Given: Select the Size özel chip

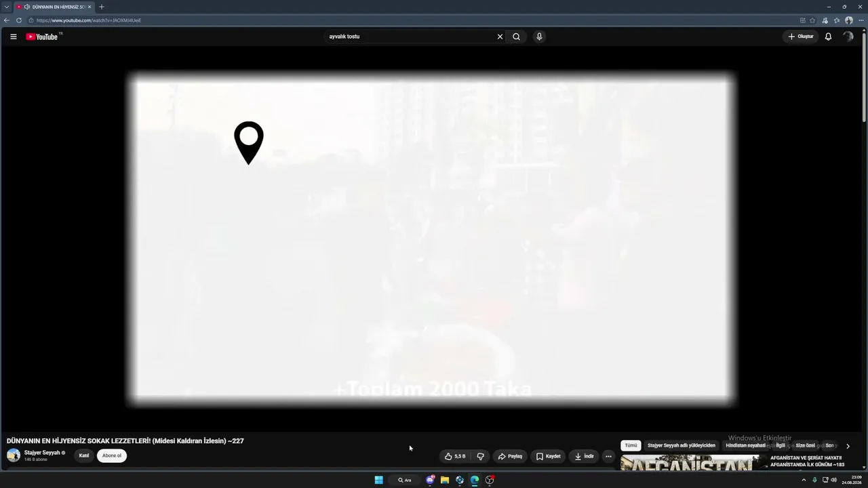Looking at the screenshot, I should click(x=805, y=445).
